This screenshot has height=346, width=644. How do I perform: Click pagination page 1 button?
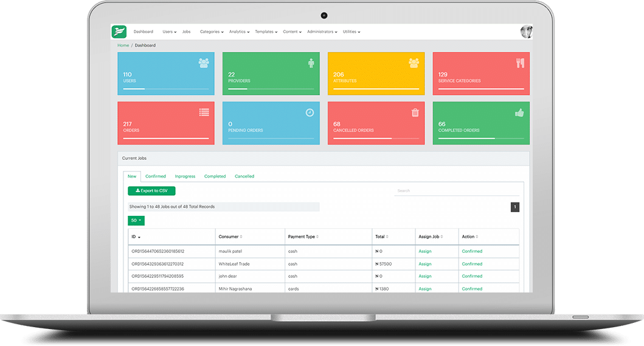pos(515,207)
